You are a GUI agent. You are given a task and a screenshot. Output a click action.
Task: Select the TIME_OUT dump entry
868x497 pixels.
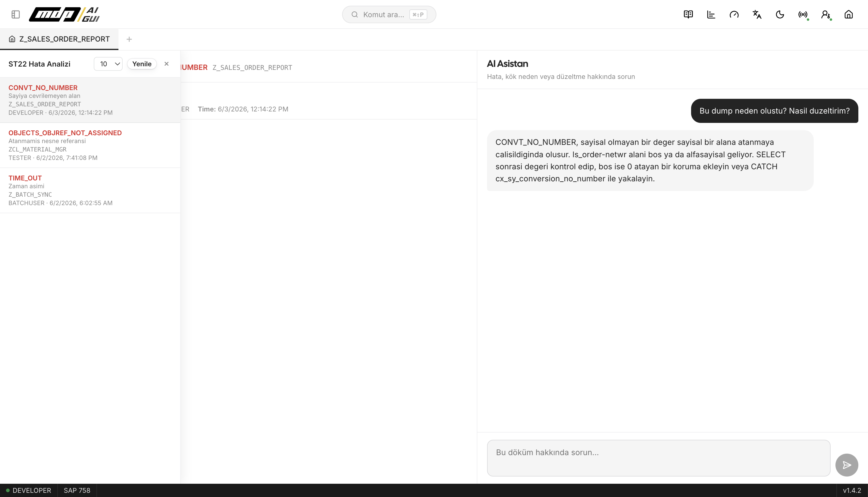pos(90,190)
